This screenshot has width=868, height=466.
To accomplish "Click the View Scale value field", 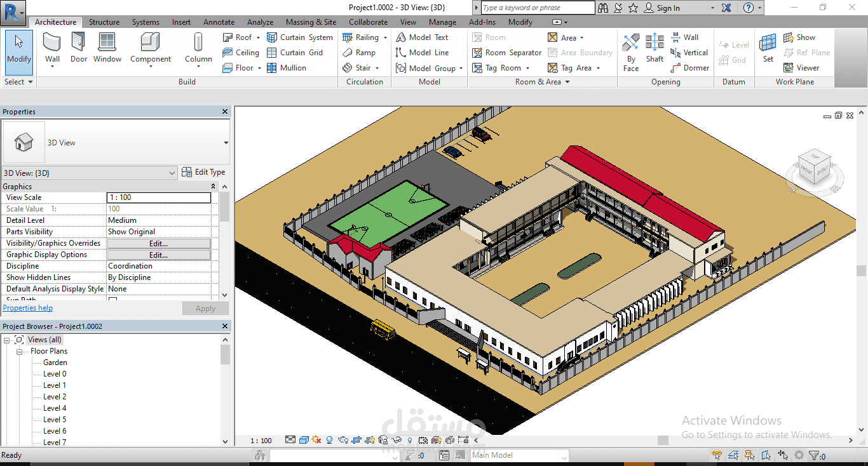I will [158, 197].
